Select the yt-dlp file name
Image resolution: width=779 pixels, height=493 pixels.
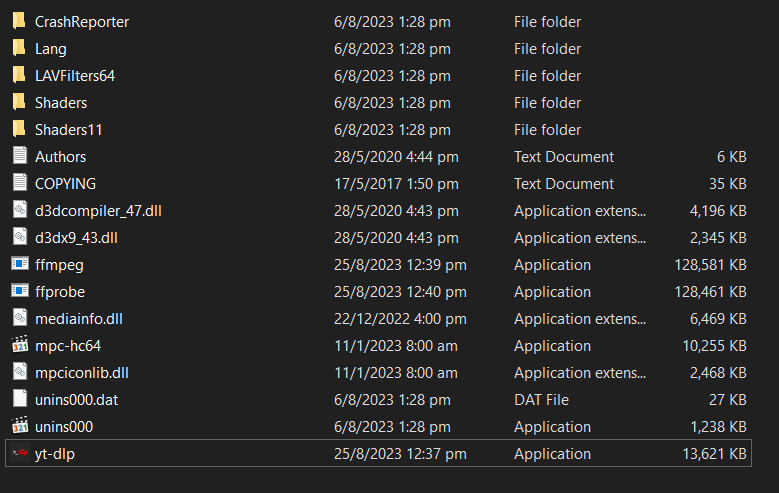click(x=55, y=454)
